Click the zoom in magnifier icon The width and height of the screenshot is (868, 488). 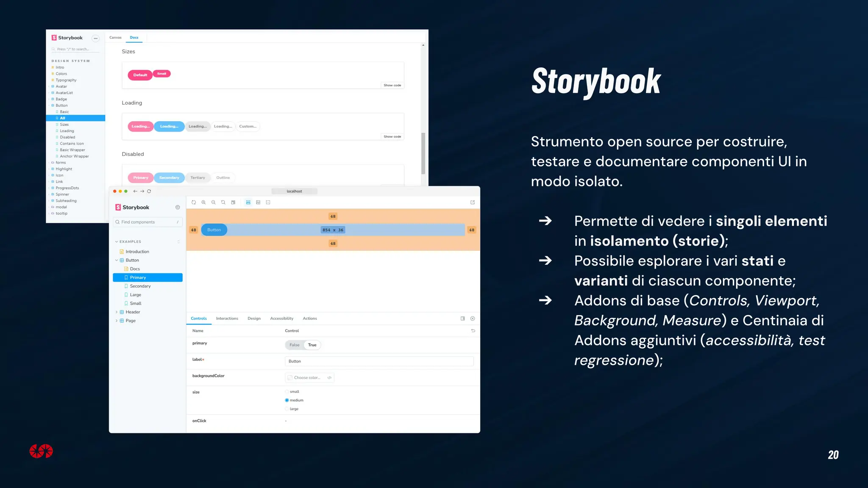tap(203, 202)
